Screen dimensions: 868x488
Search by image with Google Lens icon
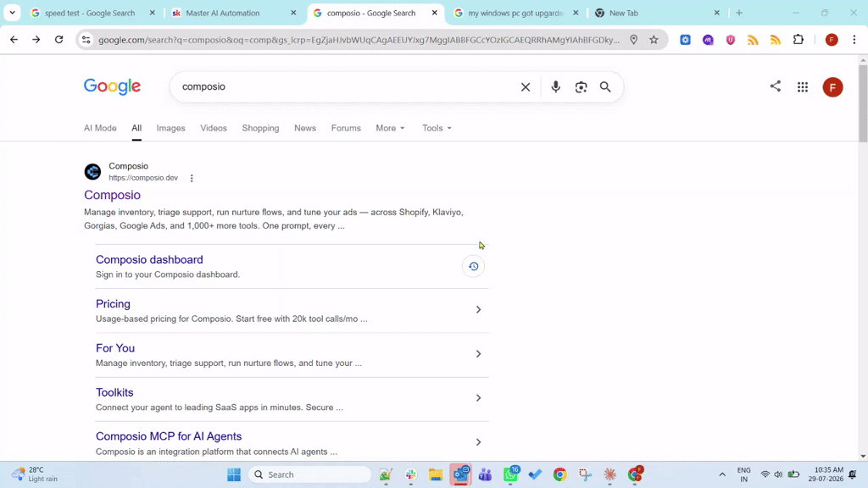pos(581,87)
